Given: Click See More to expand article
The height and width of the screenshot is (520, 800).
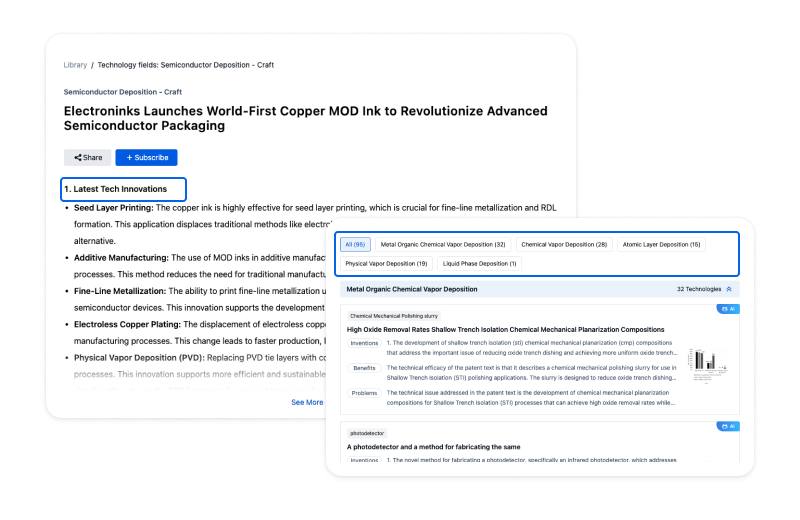Looking at the screenshot, I should click(x=307, y=402).
